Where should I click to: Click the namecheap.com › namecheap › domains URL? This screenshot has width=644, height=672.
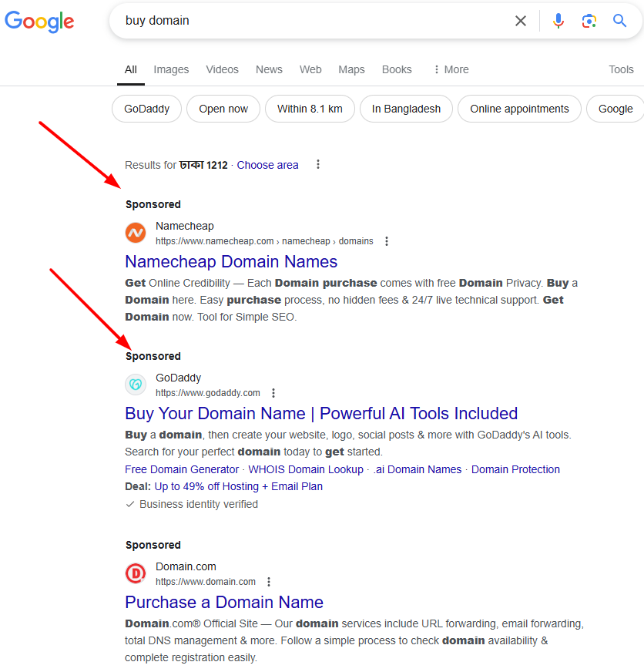point(264,241)
